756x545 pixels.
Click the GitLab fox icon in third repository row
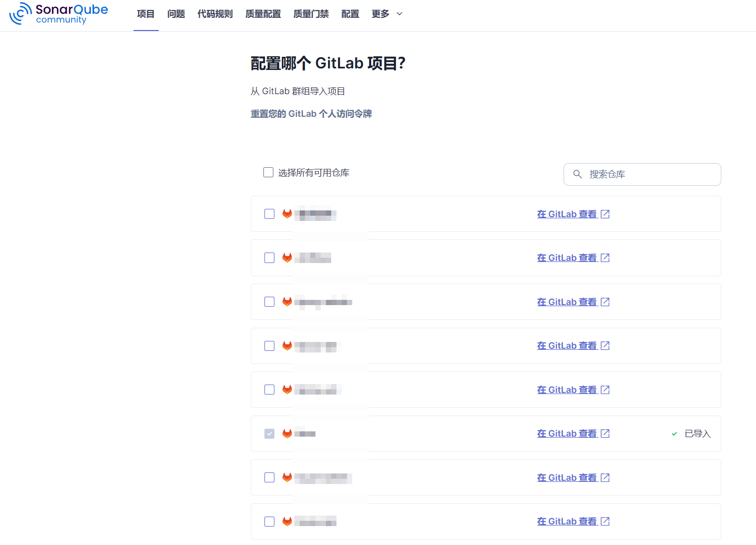point(287,301)
